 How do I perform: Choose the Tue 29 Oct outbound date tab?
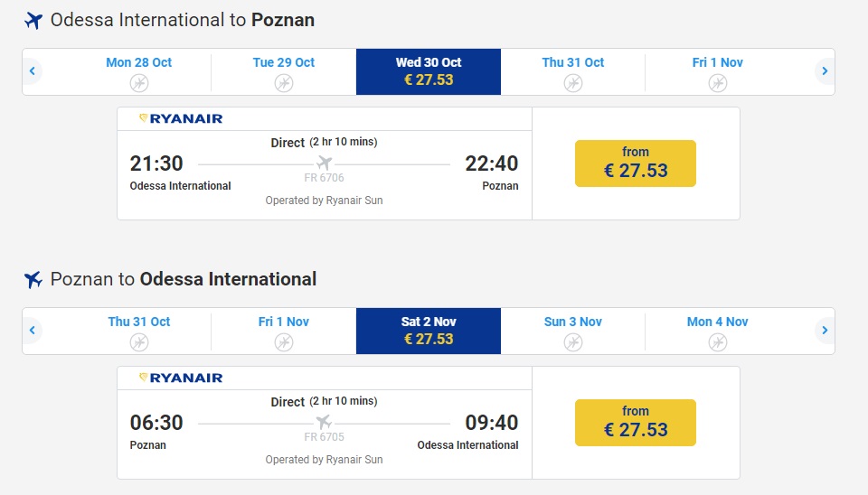pos(284,71)
